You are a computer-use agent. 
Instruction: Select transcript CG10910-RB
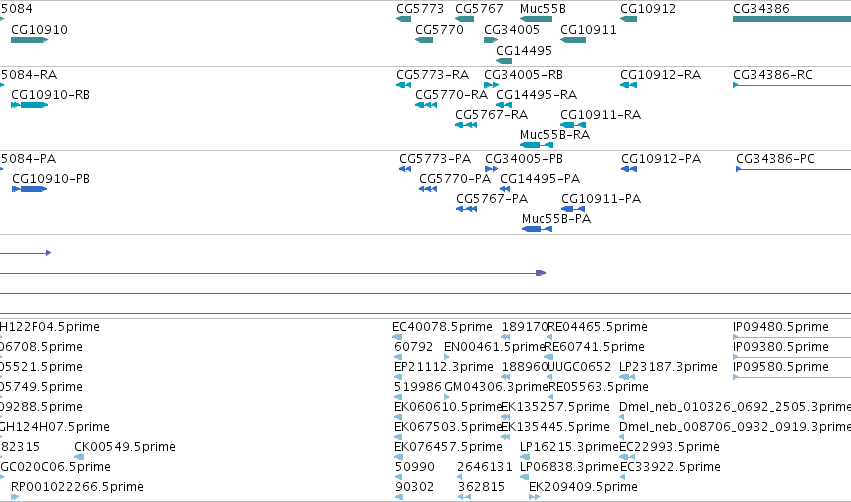[x=50, y=95]
